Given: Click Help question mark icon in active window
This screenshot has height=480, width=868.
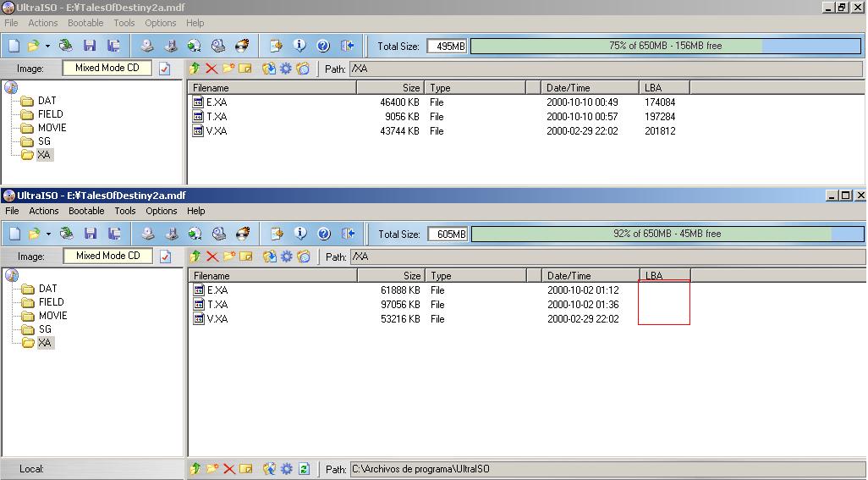Looking at the screenshot, I should pos(324,234).
